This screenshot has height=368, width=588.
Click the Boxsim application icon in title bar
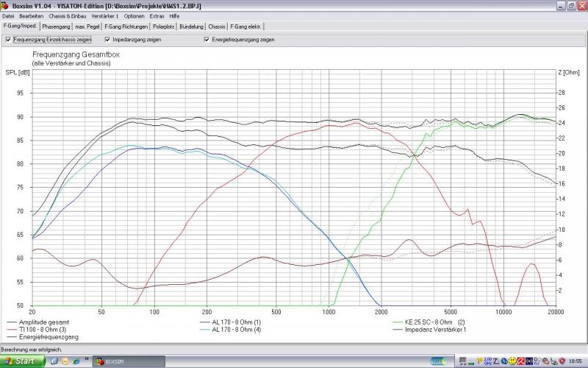click(5, 4)
